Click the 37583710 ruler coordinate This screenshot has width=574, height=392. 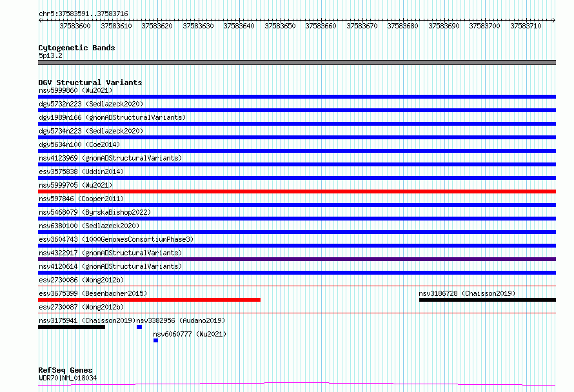click(x=526, y=26)
